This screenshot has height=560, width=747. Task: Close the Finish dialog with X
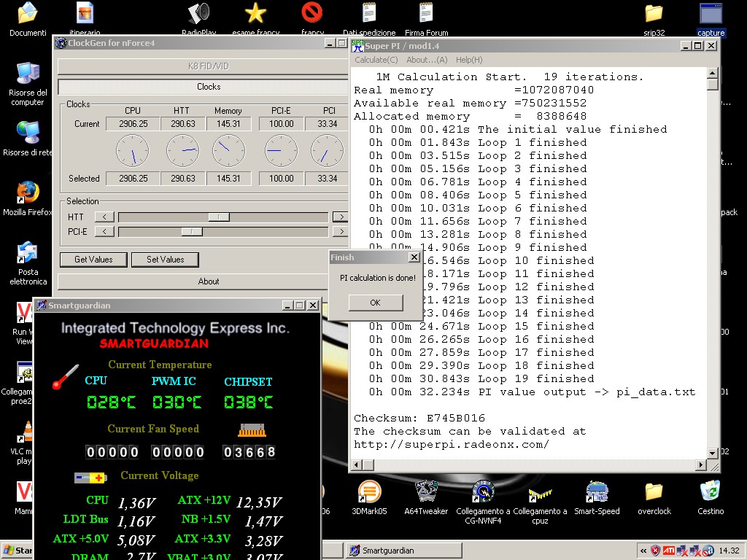click(x=414, y=257)
